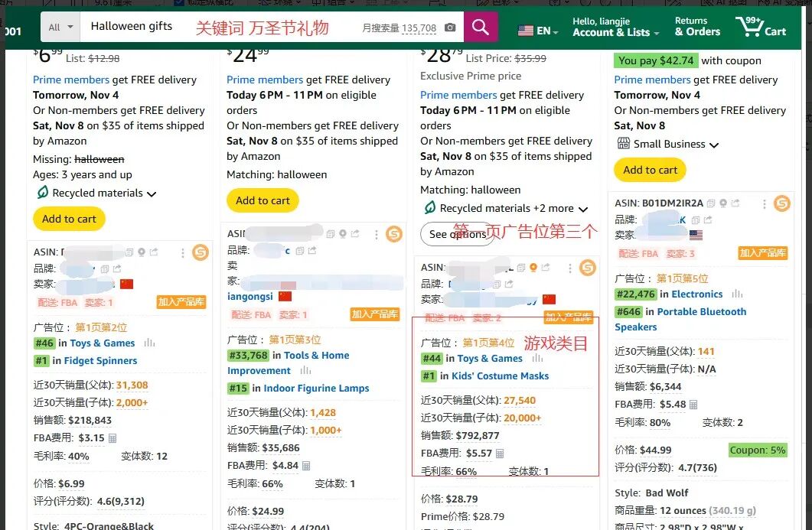Viewport: 812px width, 530px height.
Task: Open FBA fee calculator next to $3.15
Action: tap(113, 438)
